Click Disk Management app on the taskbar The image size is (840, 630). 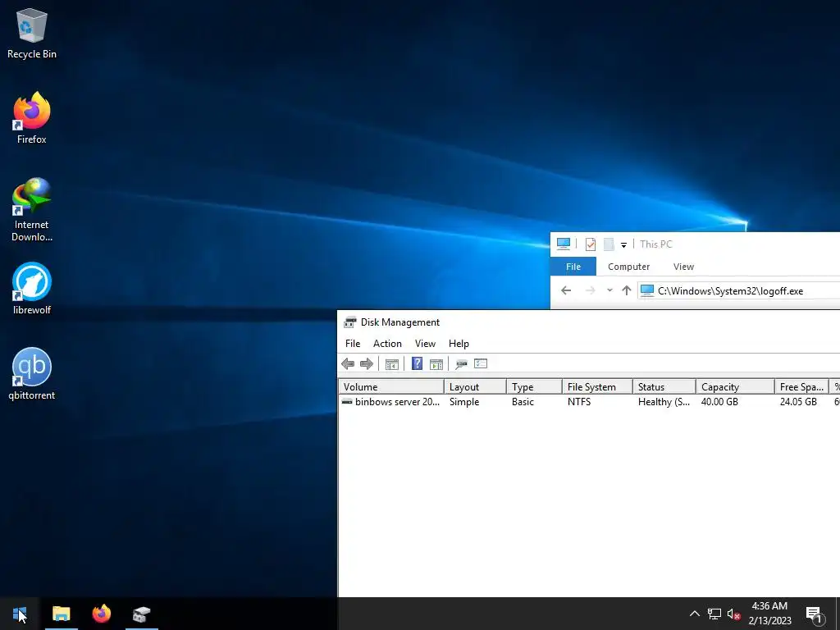coord(141,614)
